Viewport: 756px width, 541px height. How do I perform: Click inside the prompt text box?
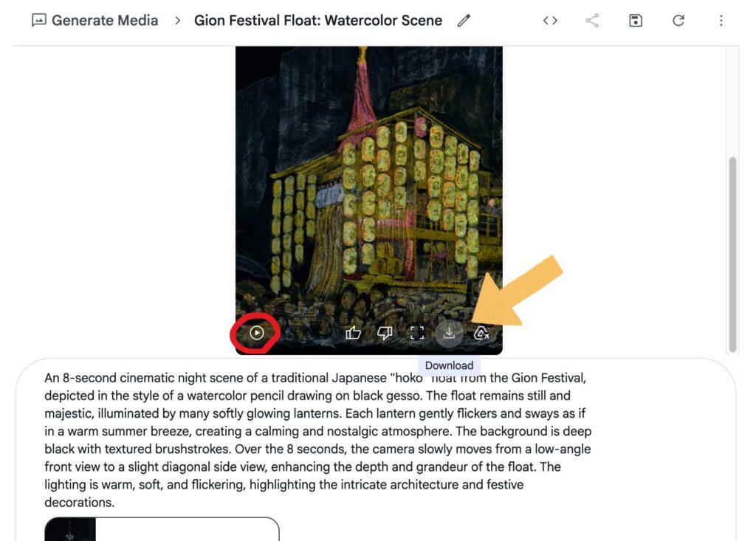point(317,440)
